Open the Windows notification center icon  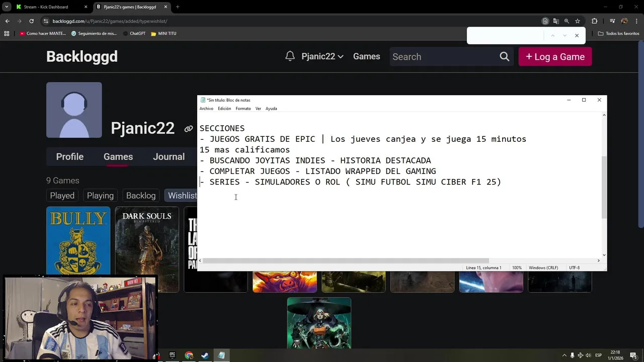(x=633, y=355)
